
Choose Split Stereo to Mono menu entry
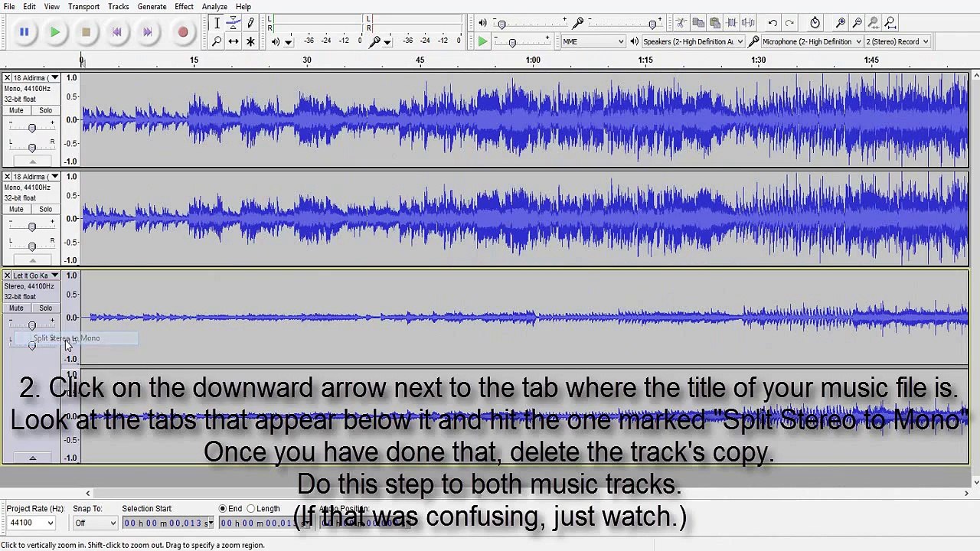pos(77,338)
